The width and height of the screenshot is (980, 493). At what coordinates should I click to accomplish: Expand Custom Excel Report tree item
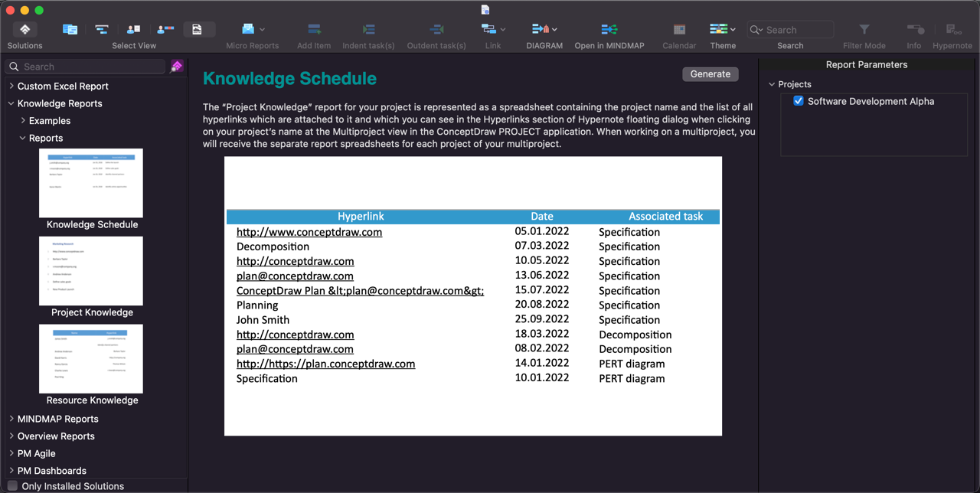[11, 86]
